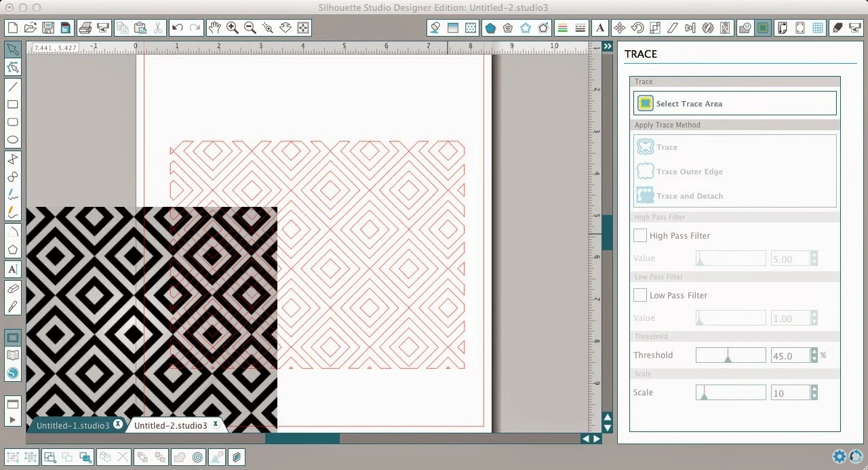868x470 pixels.
Task: Open the Line Style options
Action: pos(580,28)
